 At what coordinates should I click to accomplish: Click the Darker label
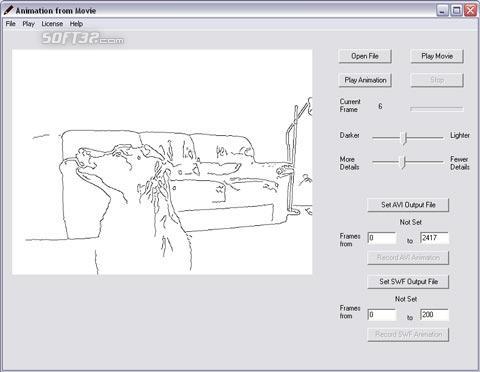point(349,135)
